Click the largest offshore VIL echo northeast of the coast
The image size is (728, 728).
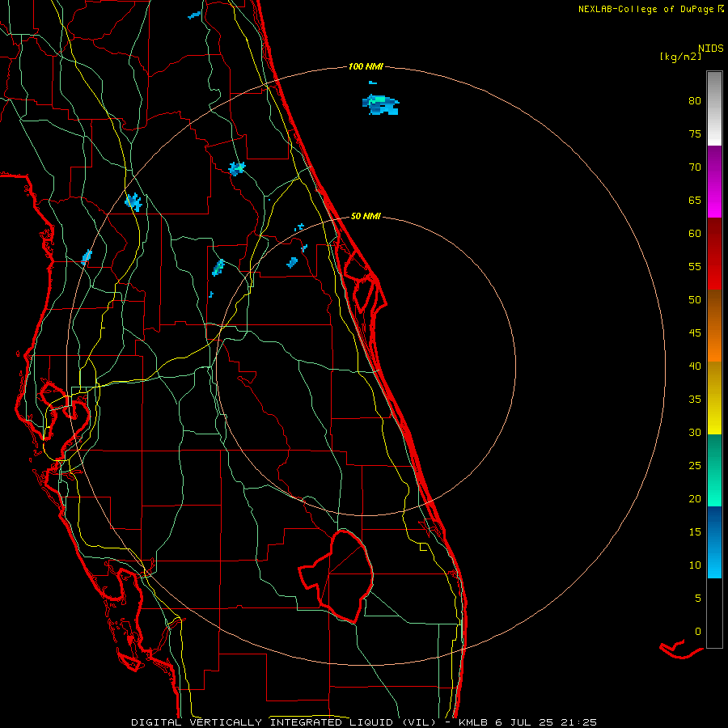click(380, 104)
